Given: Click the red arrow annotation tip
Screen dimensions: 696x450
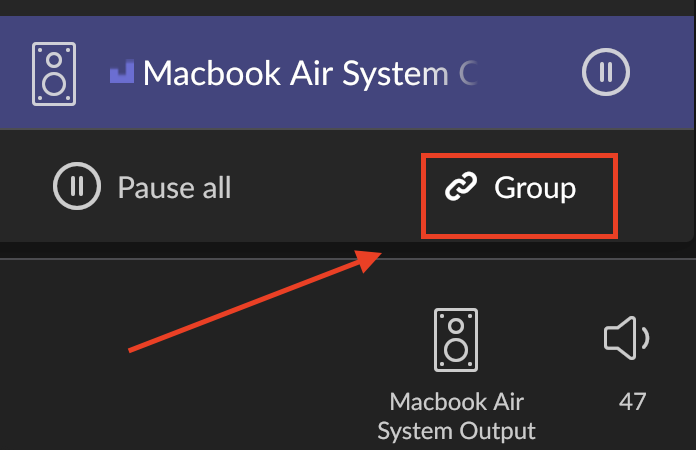Looking at the screenshot, I should [375, 256].
